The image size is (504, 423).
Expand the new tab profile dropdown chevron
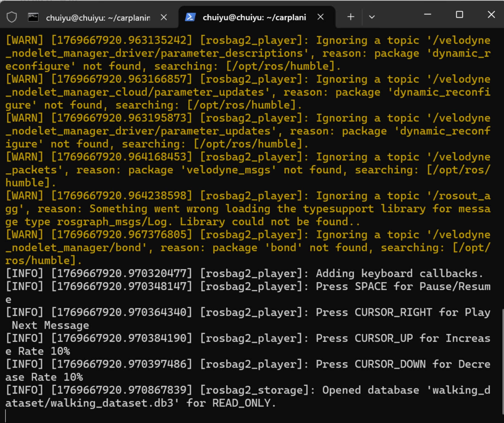[x=372, y=17]
